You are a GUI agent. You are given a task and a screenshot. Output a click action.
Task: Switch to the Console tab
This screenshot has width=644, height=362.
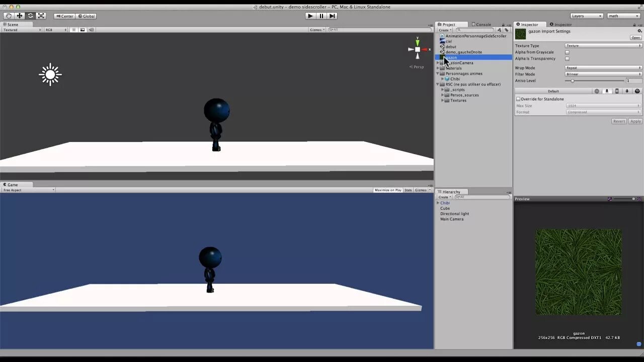click(481, 24)
